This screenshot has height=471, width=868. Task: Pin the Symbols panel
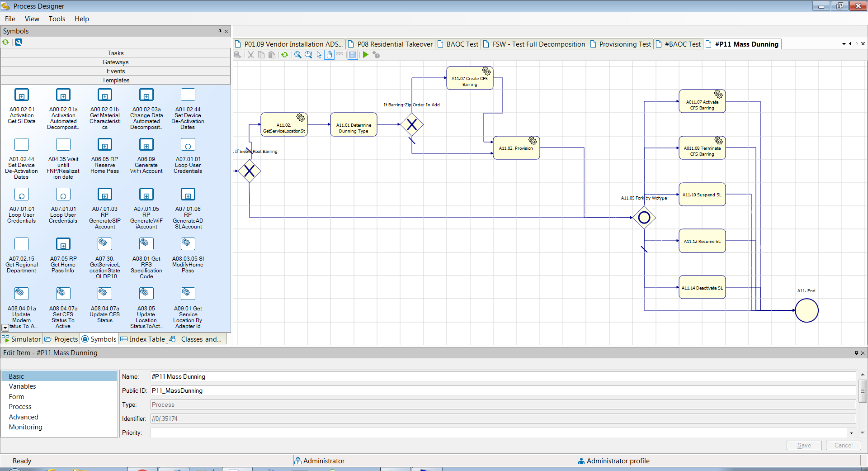[x=220, y=31]
